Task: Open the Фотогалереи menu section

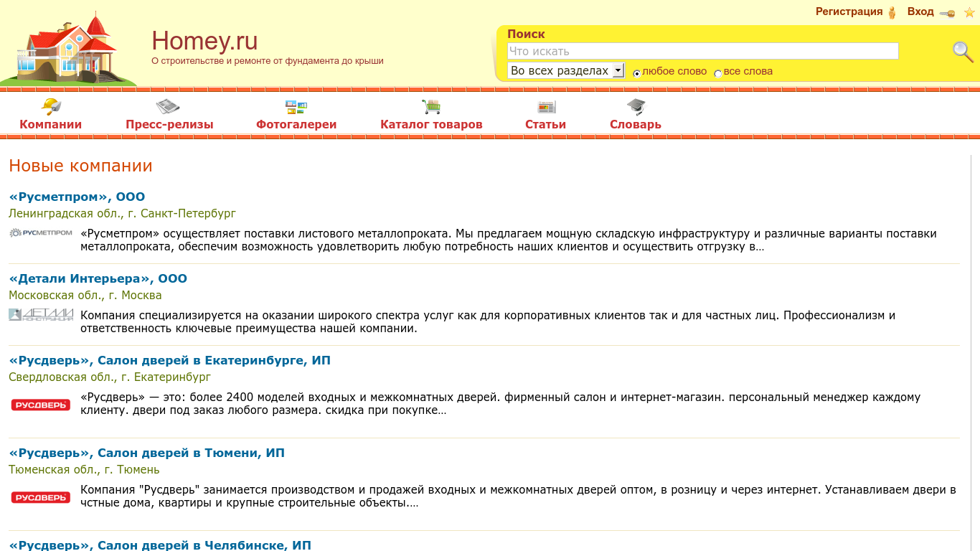Action: click(x=296, y=125)
